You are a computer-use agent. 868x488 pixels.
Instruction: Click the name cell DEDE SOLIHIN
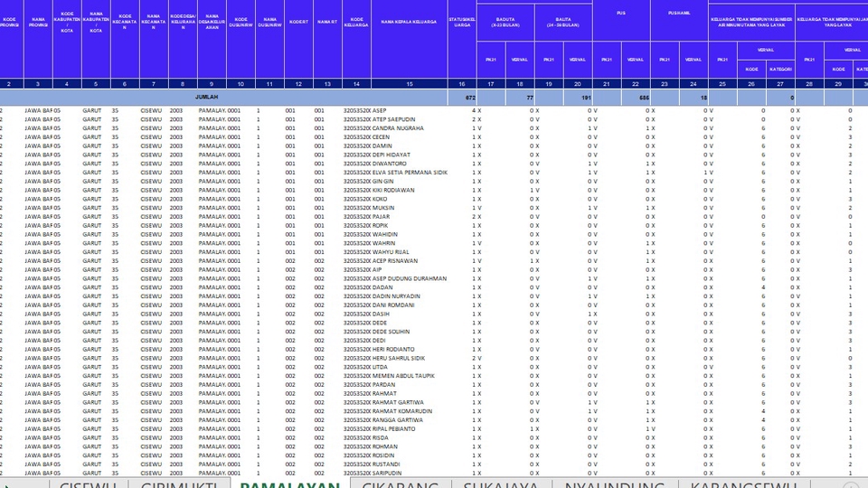(x=391, y=332)
